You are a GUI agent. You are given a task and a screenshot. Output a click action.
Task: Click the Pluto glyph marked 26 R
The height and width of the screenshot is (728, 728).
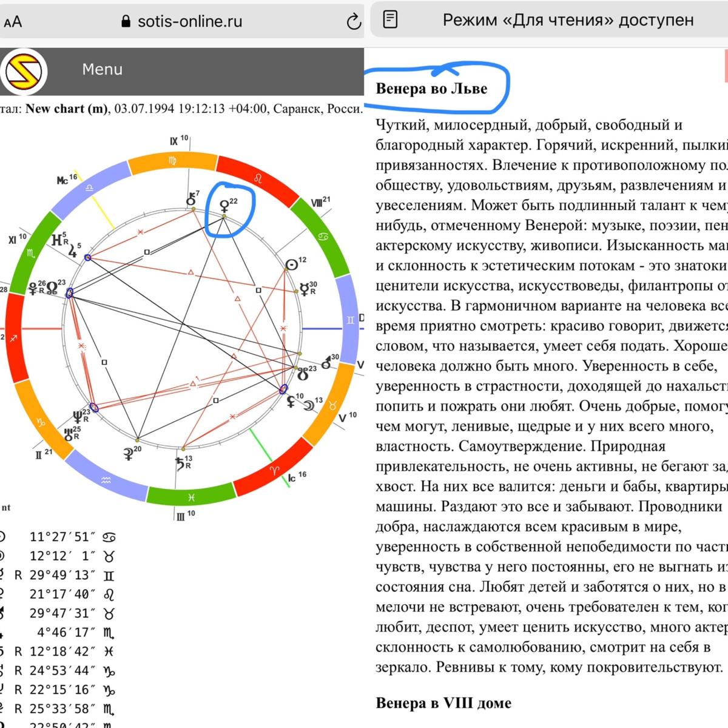[33, 289]
